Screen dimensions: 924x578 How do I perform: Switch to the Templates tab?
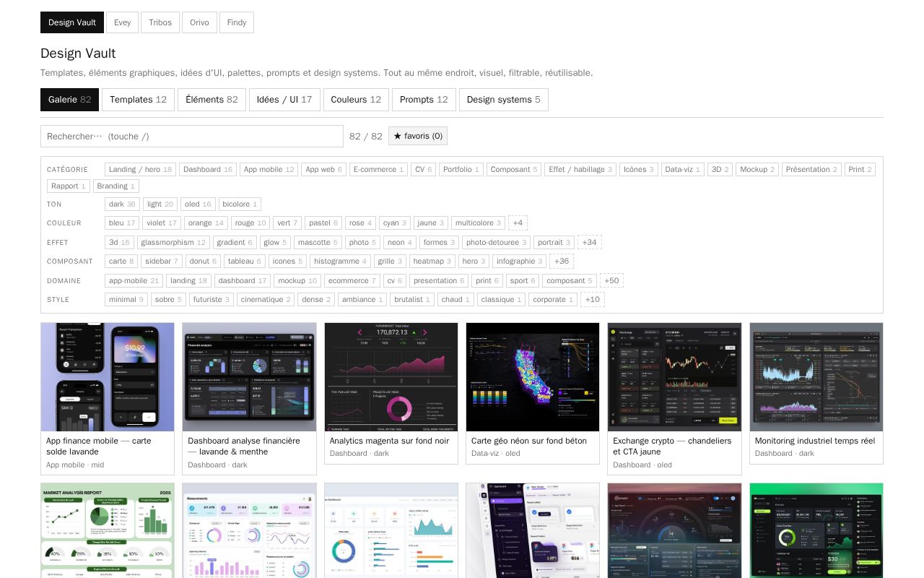(x=138, y=100)
